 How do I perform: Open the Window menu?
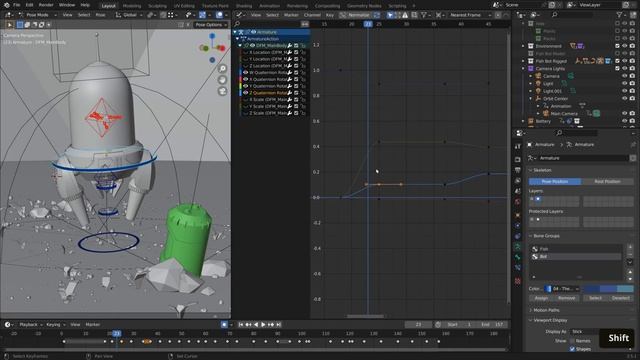pos(67,5)
